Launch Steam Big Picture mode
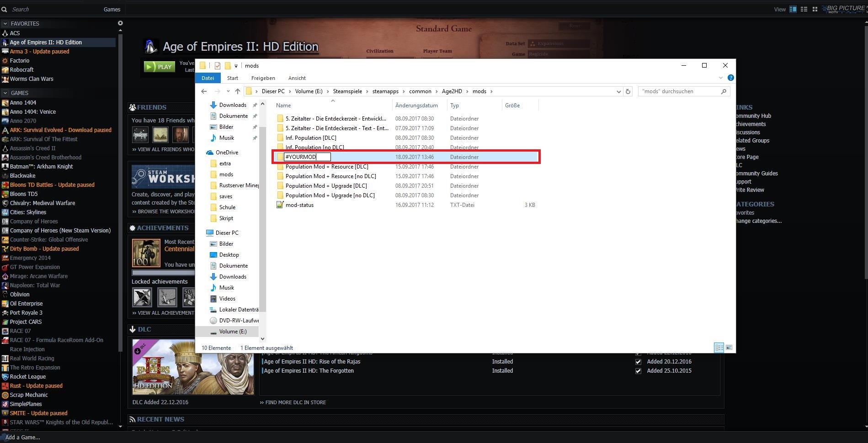Viewport: 868px width, 443px height. (x=844, y=9)
